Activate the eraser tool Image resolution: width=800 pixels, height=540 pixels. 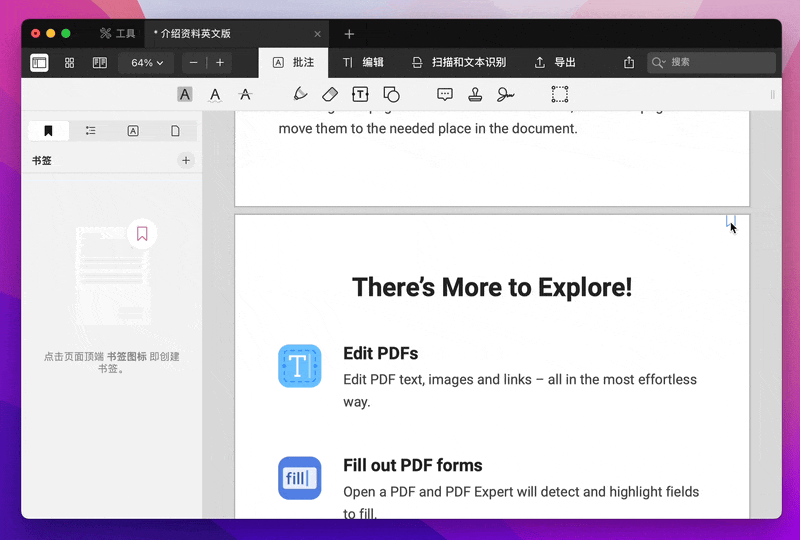click(330, 94)
